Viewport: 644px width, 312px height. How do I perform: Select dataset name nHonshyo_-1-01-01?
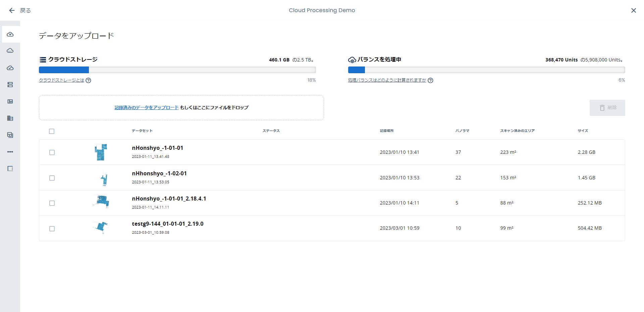tap(158, 148)
